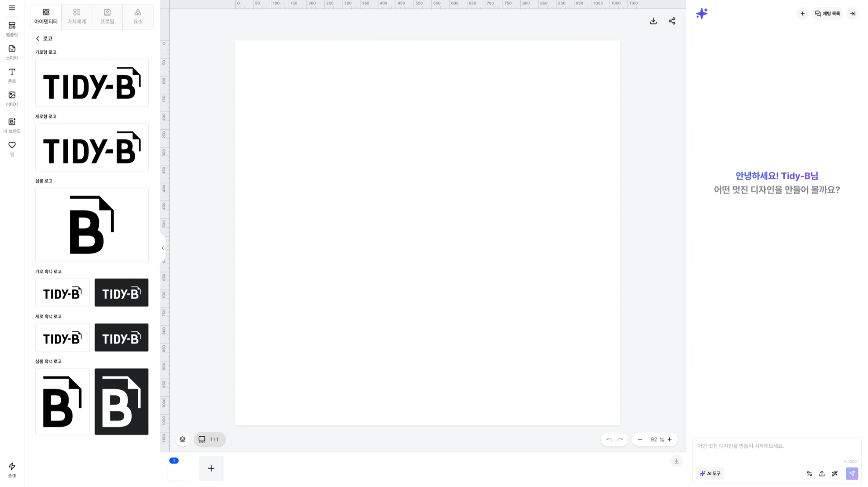
Task: Upload a file to chat
Action: point(822,474)
